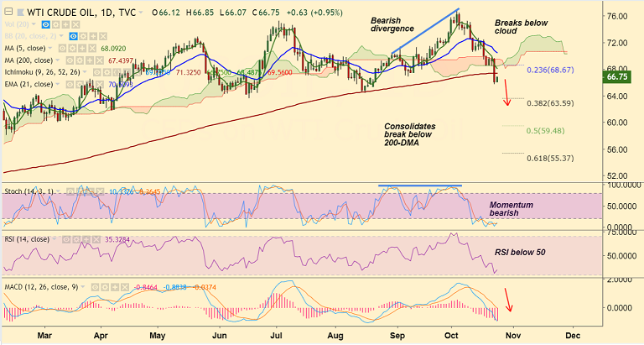Expand the RSI (14, close) dropdown arrow

point(55,239)
